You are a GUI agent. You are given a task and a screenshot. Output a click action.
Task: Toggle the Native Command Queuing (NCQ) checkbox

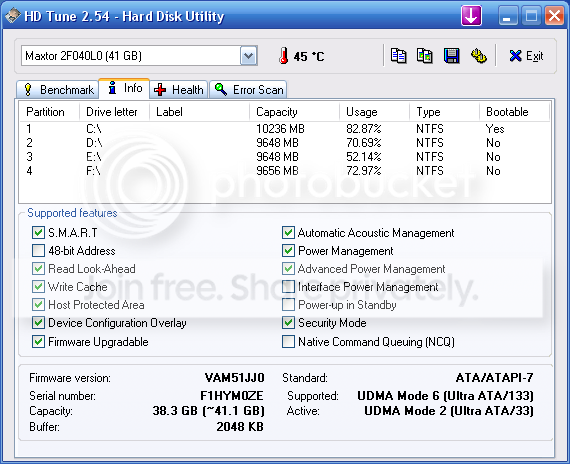288,341
